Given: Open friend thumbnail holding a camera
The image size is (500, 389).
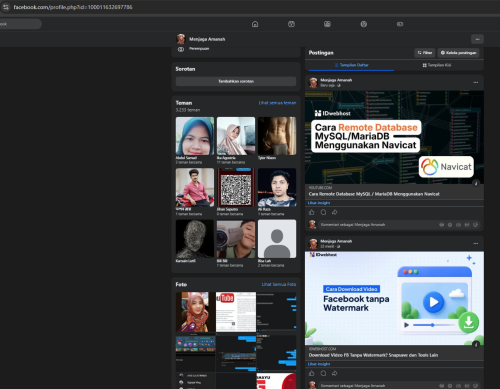Looking at the screenshot, I should point(236,239).
